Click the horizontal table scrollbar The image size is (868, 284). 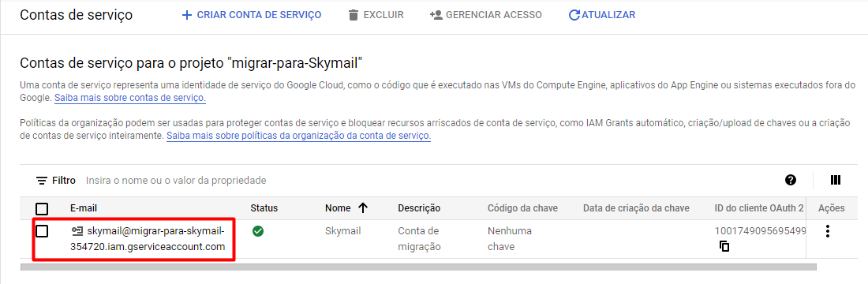(418, 267)
